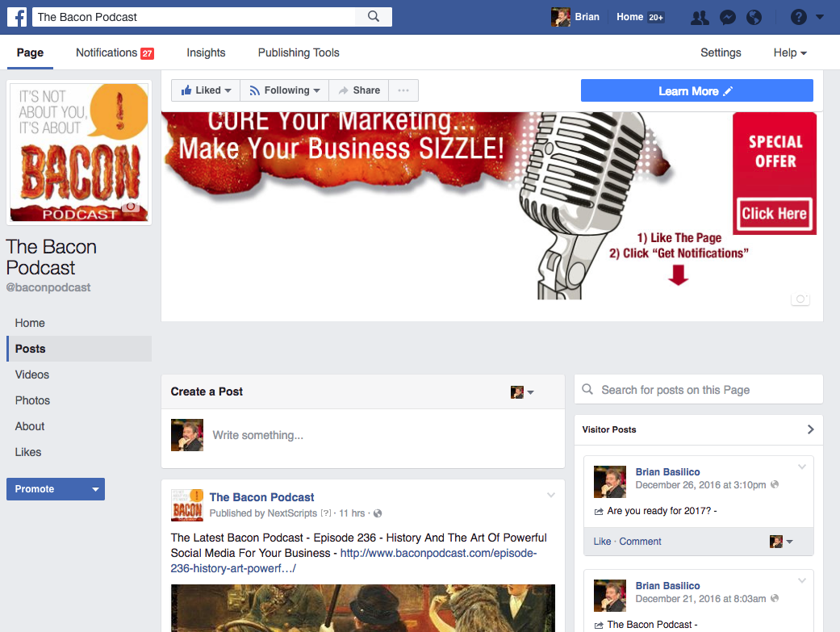
Task: Click December 21, 2016 at 8:03am timestamp
Action: (x=700, y=599)
